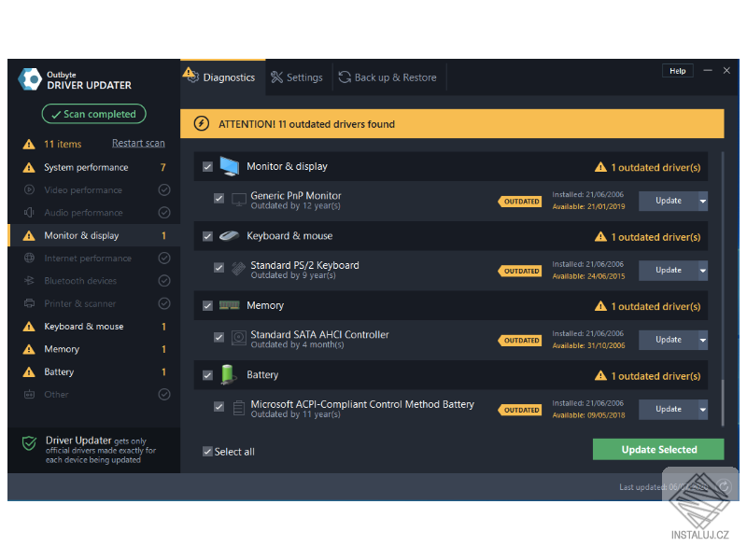Screen dimensions: 747x560
Task: Update the ACPI-Compliant Control Method Battery driver
Action: point(669,410)
